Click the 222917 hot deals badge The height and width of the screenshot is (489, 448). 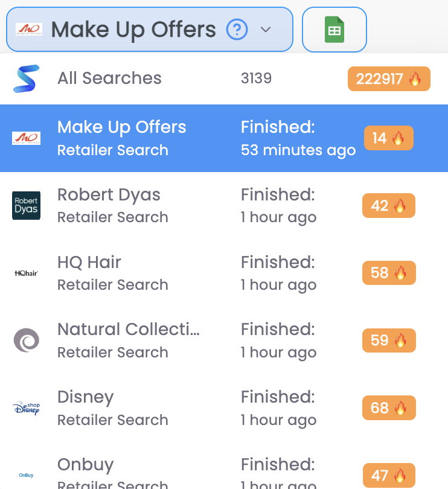(389, 78)
